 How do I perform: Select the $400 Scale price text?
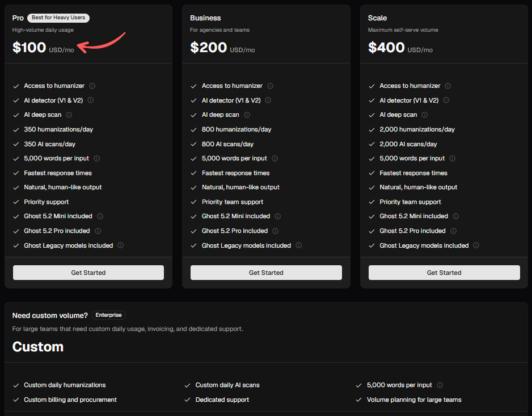pos(386,48)
